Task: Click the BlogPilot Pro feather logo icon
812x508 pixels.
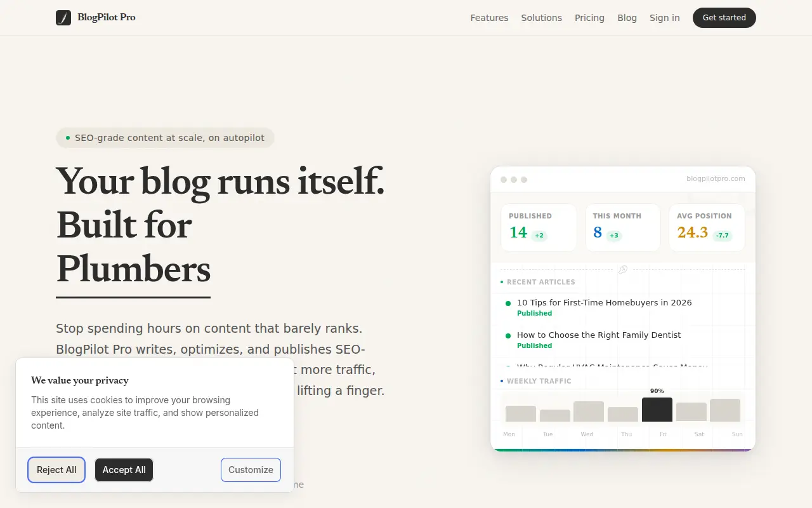Action: coord(63,18)
